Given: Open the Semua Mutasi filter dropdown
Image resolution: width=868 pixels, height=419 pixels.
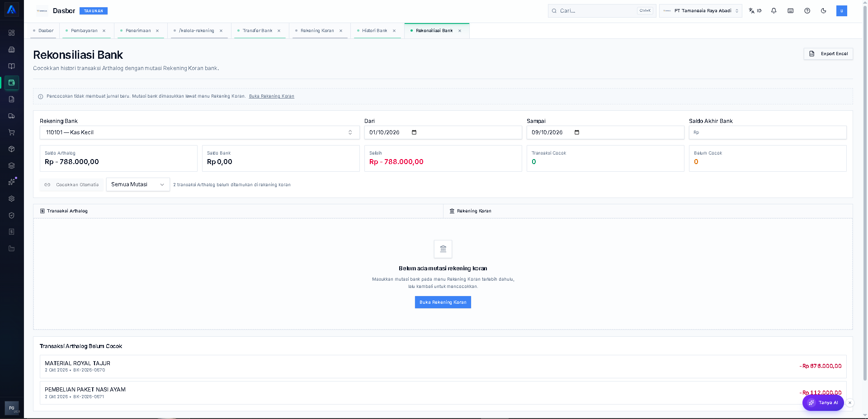Looking at the screenshot, I should 138,184.
